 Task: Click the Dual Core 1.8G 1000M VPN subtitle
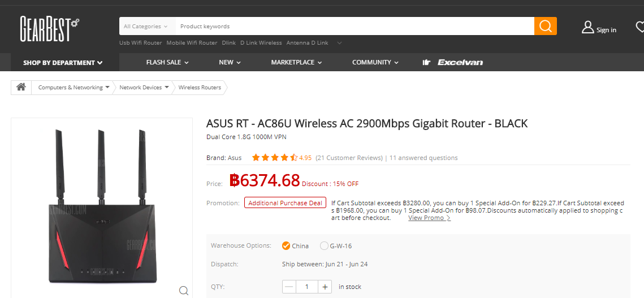(247, 137)
